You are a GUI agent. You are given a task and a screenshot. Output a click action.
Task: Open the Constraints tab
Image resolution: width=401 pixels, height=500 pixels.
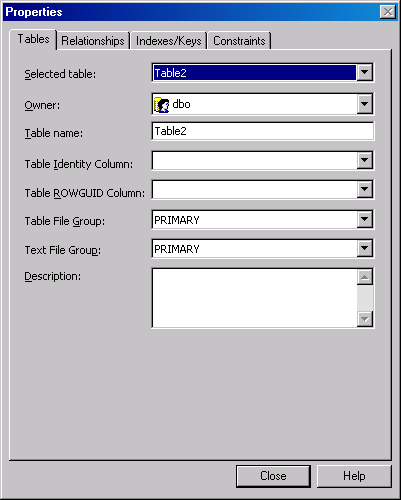[239, 41]
